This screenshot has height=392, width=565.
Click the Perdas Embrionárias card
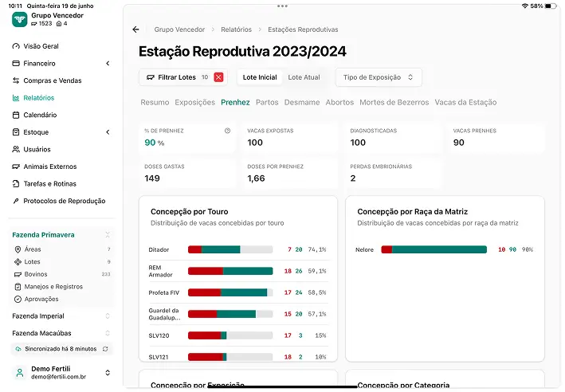pyautogui.click(x=394, y=174)
